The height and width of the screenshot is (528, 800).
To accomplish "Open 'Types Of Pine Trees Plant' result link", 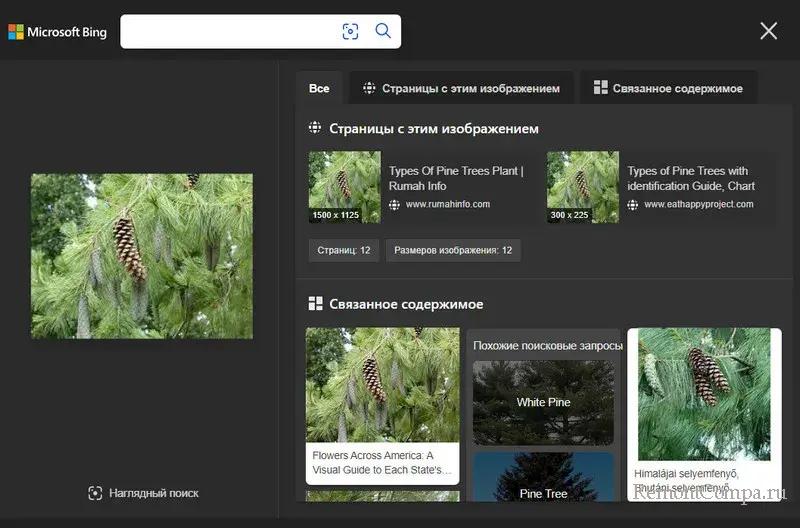I will [455, 178].
